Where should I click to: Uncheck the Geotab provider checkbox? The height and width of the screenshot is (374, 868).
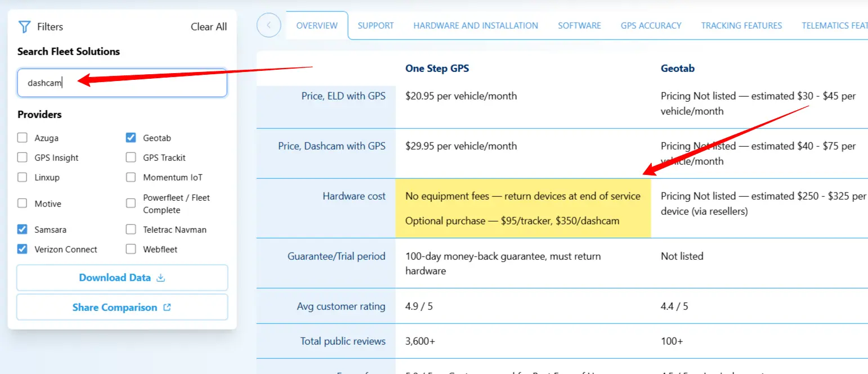pyautogui.click(x=131, y=138)
